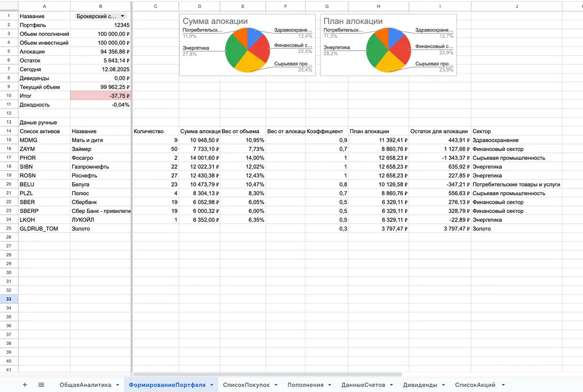
Task: Expand the Брокерский счет dropdown in cell B1
Action: (x=122, y=16)
